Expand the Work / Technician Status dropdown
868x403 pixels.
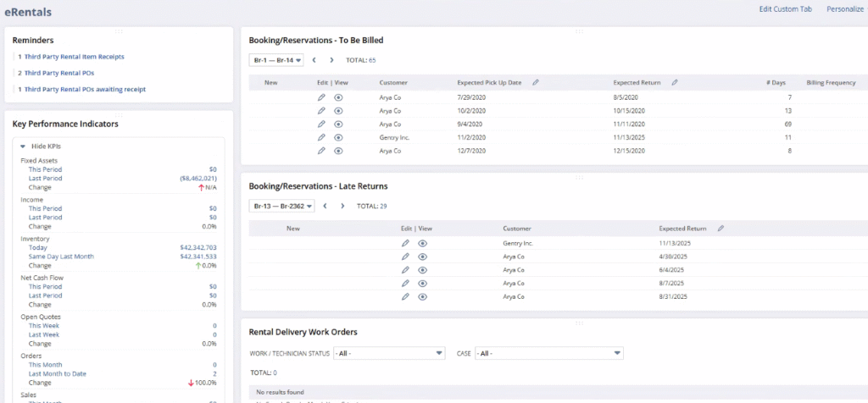click(x=389, y=353)
